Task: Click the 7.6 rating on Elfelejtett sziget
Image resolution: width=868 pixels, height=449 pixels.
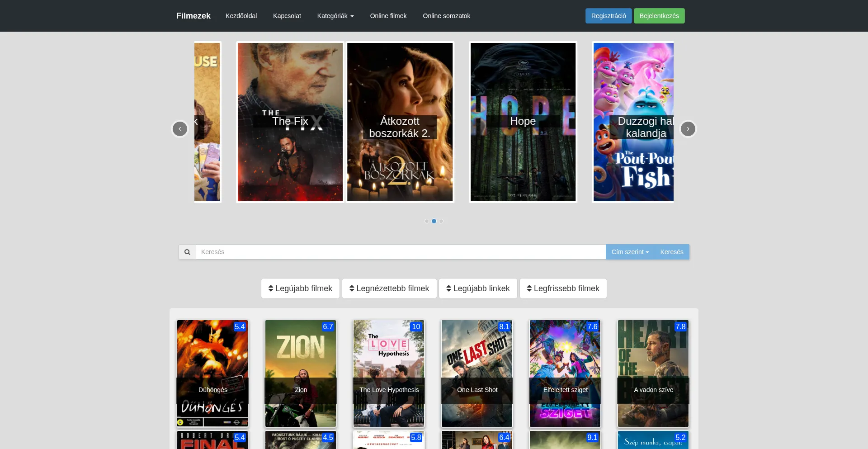Action: click(x=592, y=326)
